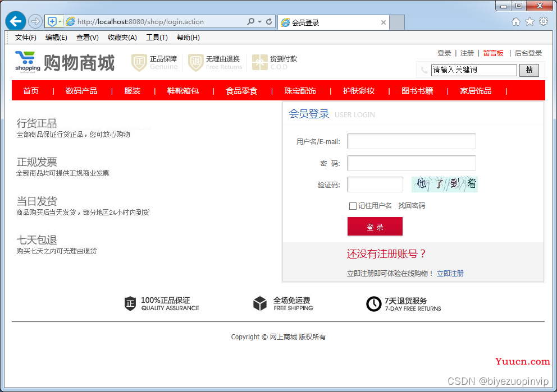Click the 行货正品 heading text

(x=36, y=123)
